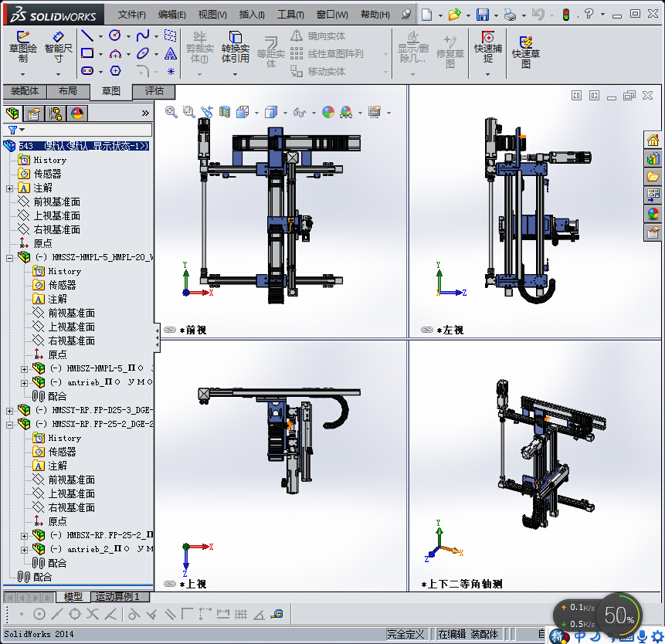Toggle the hide/show items glasses icon
665x644 pixels.
(300, 112)
